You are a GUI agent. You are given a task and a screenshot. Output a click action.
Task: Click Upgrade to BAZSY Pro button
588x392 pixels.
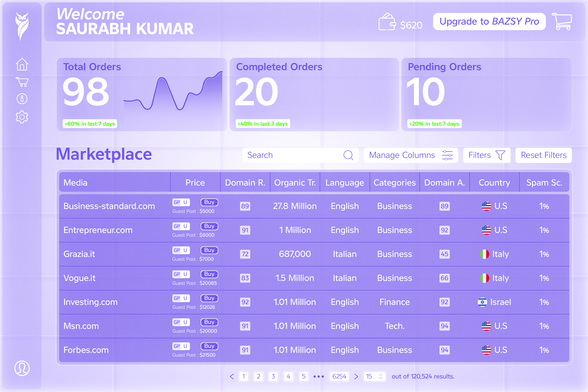coord(489,22)
